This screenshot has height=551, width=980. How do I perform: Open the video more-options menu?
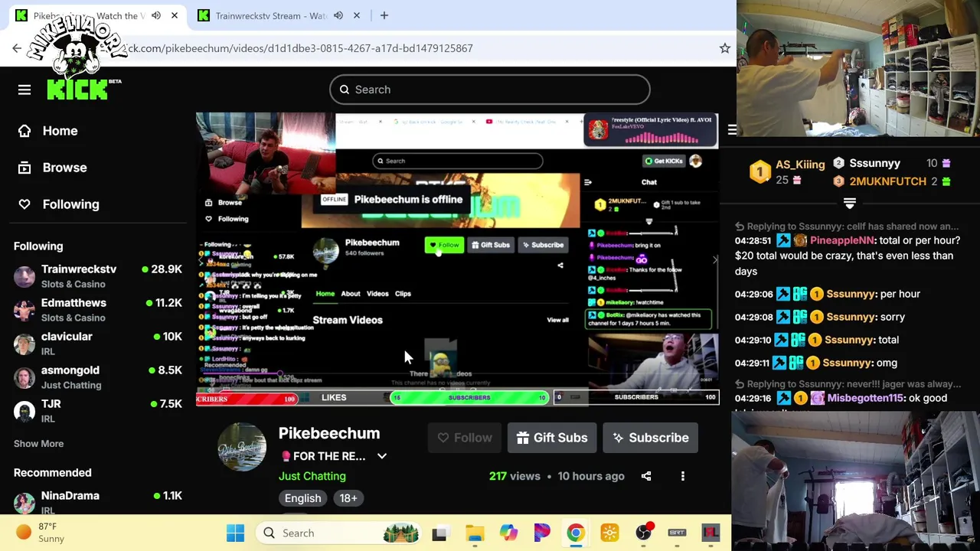(x=683, y=476)
